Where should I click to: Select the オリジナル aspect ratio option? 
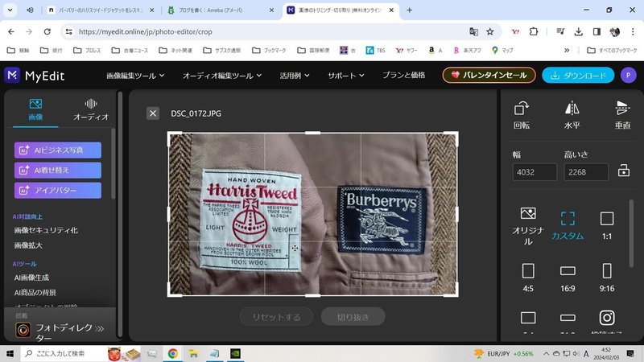[x=528, y=226]
